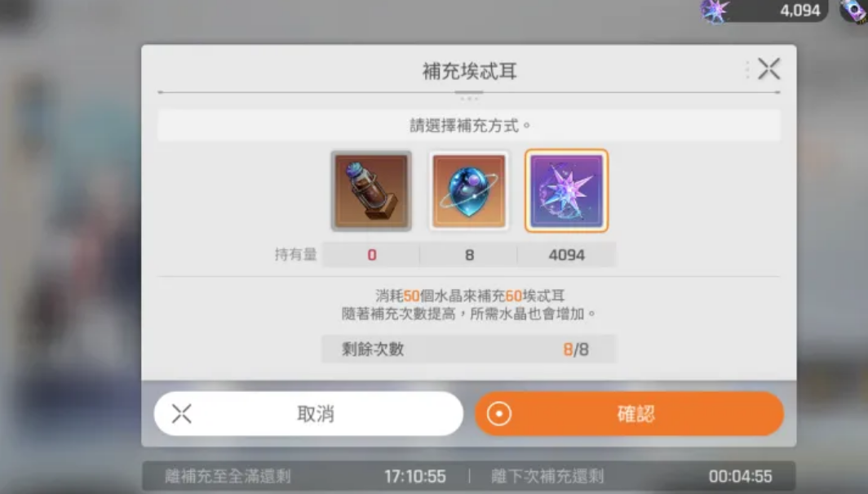Click the 4,094 crystal balance counter
The height and width of the screenshot is (494, 868).
coord(800,11)
